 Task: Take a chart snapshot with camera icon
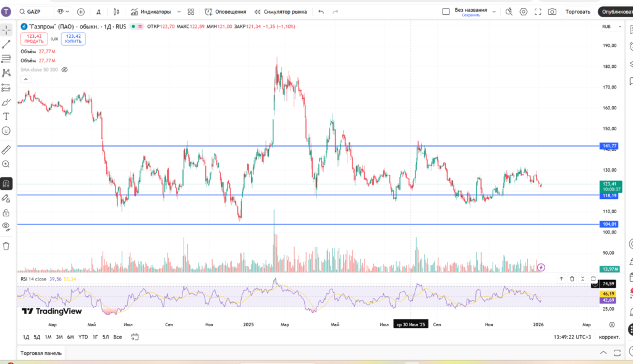click(552, 12)
